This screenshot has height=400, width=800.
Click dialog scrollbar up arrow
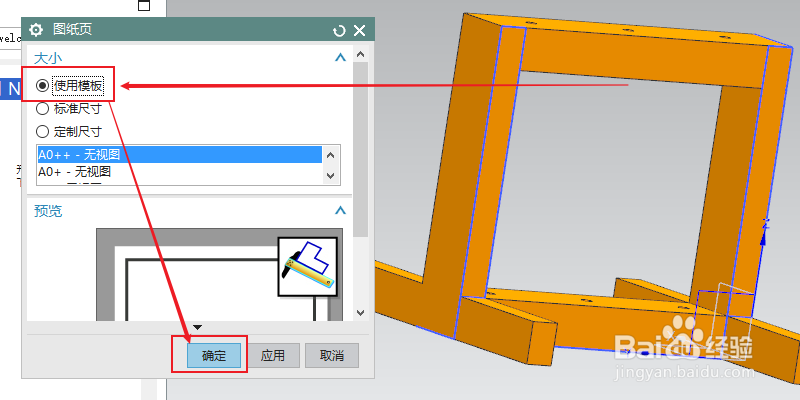coord(360,54)
